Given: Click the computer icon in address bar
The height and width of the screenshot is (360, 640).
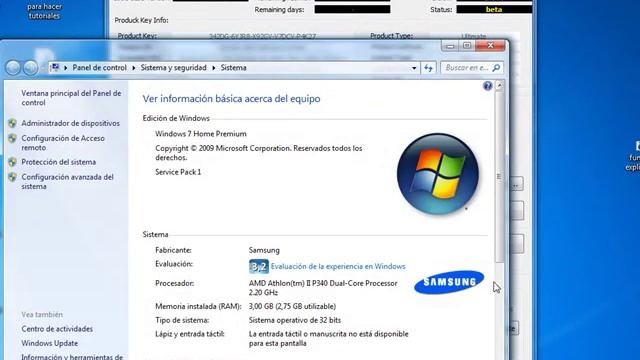Looking at the screenshot, I should (x=55, y=68).
